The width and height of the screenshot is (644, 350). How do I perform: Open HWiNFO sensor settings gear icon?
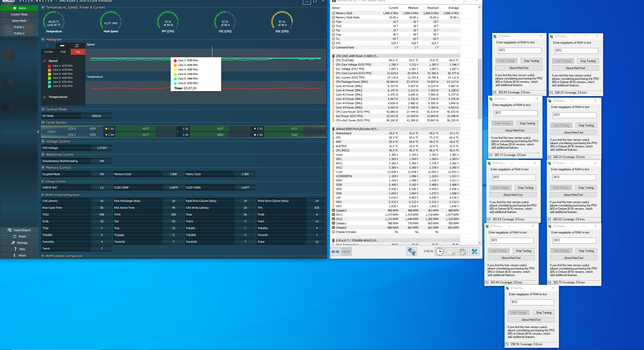[x=463, y=252]
